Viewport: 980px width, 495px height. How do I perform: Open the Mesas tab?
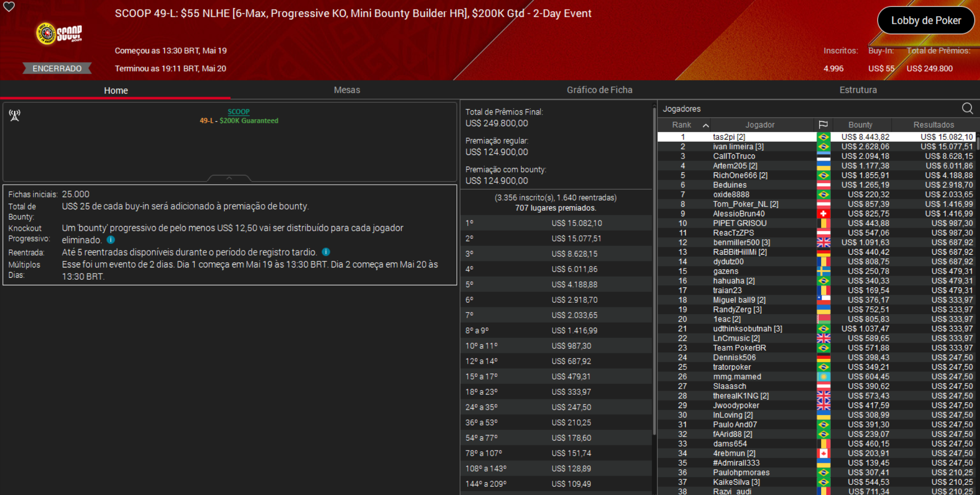tap(347, 90)
